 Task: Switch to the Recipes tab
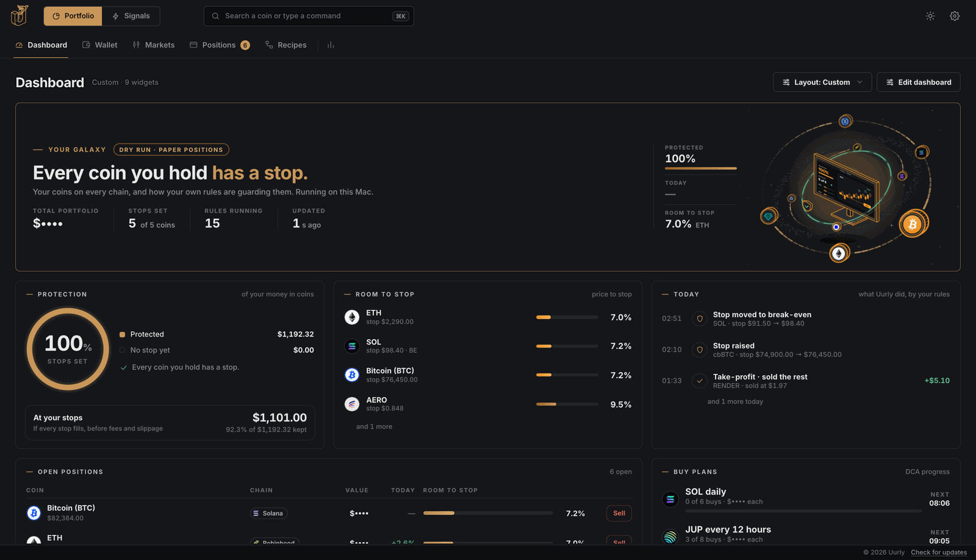point(286,45)
